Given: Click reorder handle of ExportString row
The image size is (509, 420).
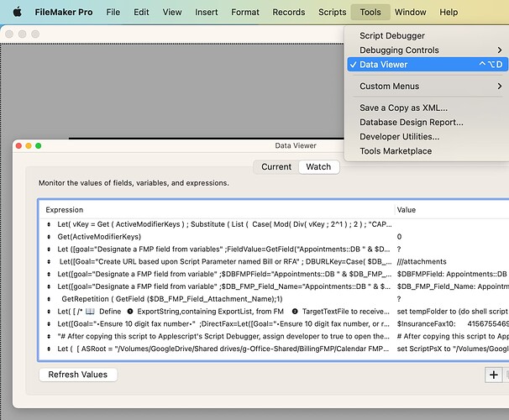Looking at the screenshot, I should coord(49,312).
